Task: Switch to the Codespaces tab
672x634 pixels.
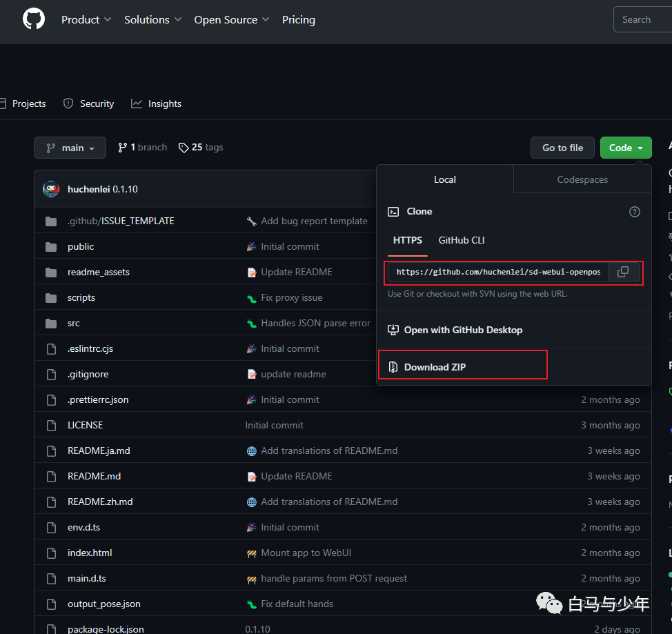Action: point(582,179)
